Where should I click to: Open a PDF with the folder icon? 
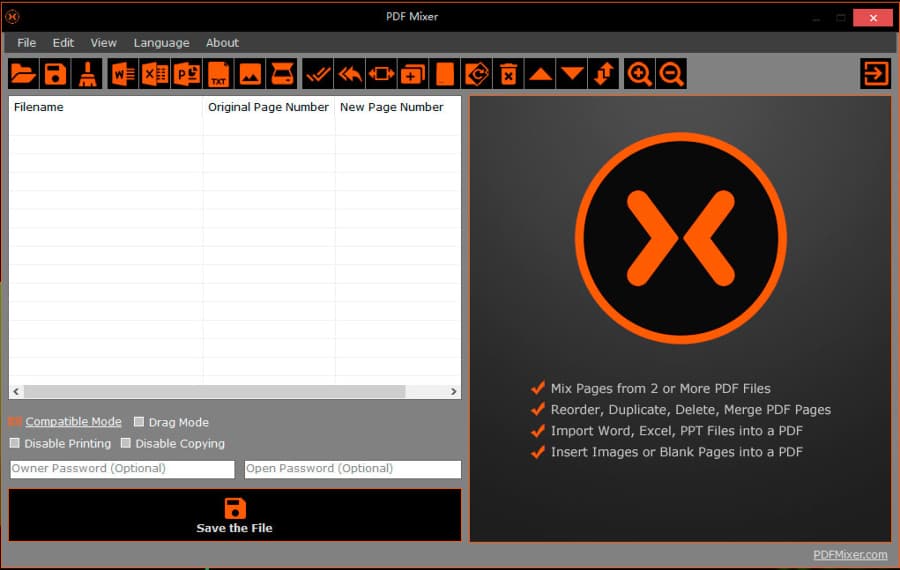coord(24,74)
